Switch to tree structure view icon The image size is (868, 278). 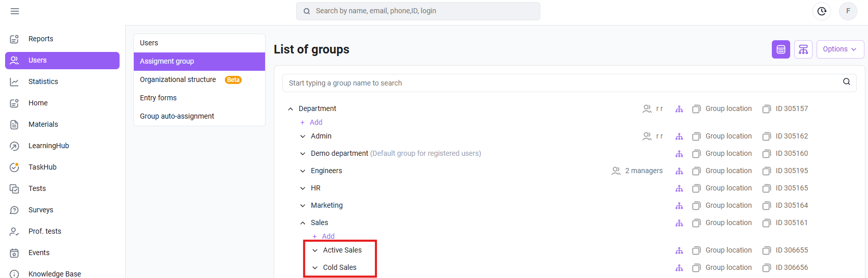tap(803, 49)
